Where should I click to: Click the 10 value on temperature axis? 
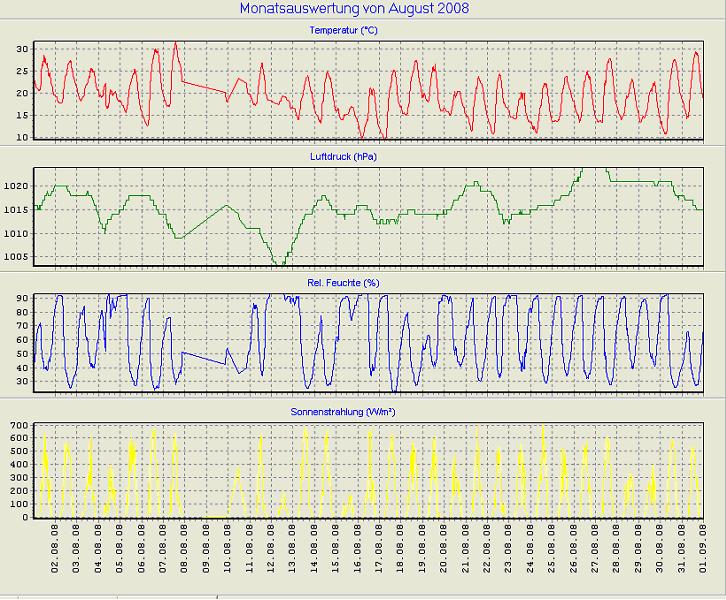click(21, 137)
